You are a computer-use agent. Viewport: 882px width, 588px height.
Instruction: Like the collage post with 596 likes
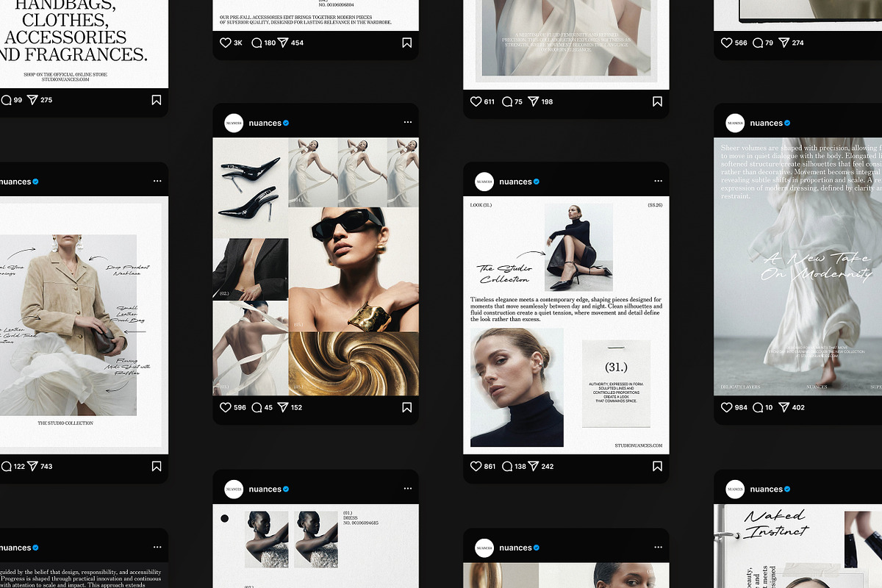(226, 407)
